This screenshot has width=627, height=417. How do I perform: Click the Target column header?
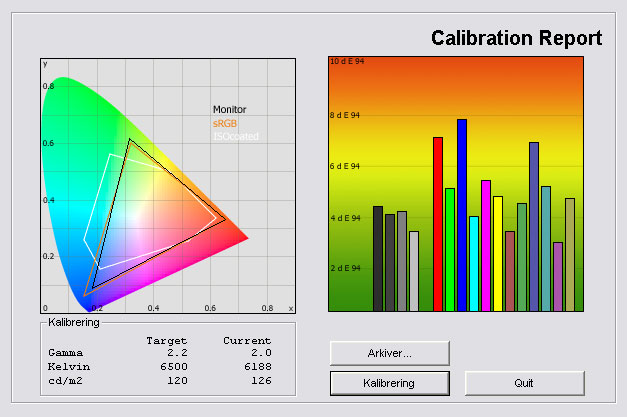(x=167, y=341)
